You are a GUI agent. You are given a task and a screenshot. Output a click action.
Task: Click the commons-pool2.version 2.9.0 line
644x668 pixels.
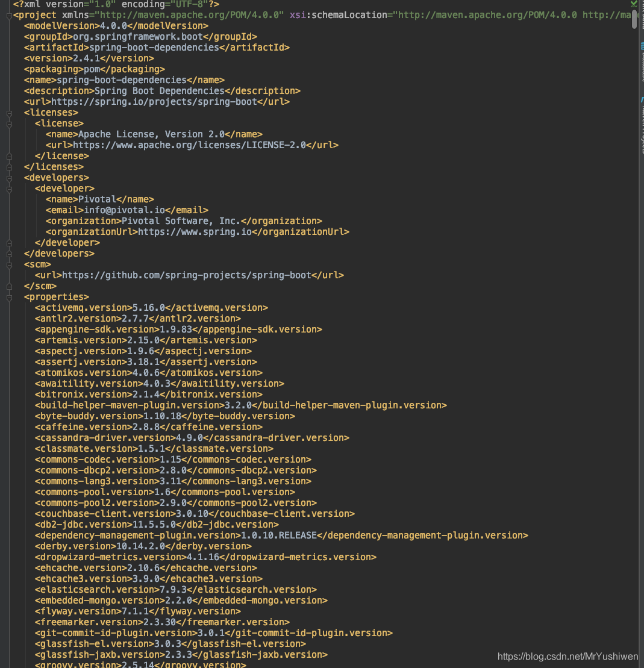pos(176,504)
